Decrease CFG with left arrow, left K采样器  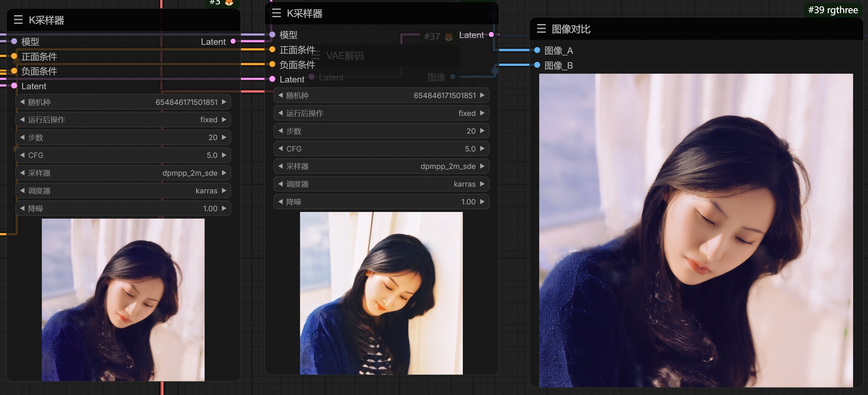22,155
